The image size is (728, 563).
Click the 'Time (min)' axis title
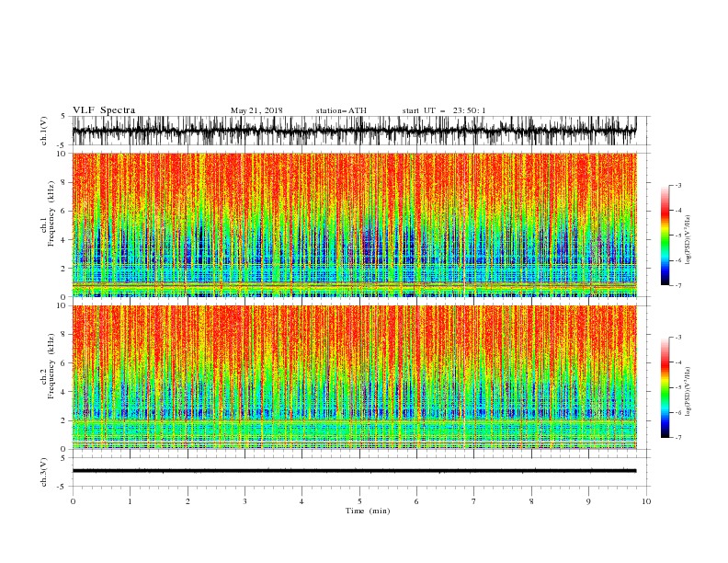(x=368, y=511)
